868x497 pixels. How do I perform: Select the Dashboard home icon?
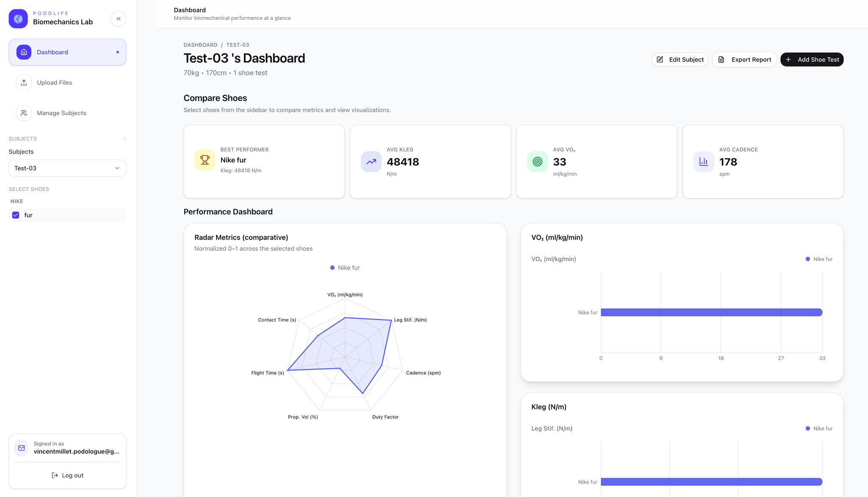(x=24, y=52)
